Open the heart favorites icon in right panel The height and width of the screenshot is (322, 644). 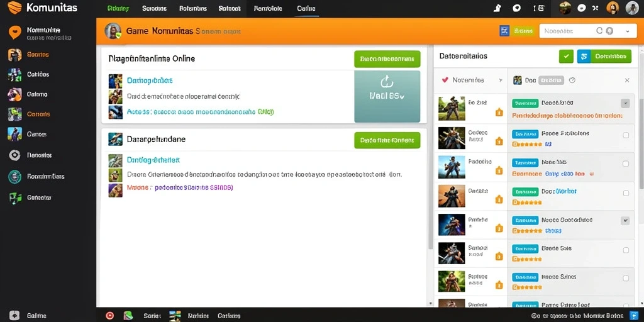[x=445, y=80]
